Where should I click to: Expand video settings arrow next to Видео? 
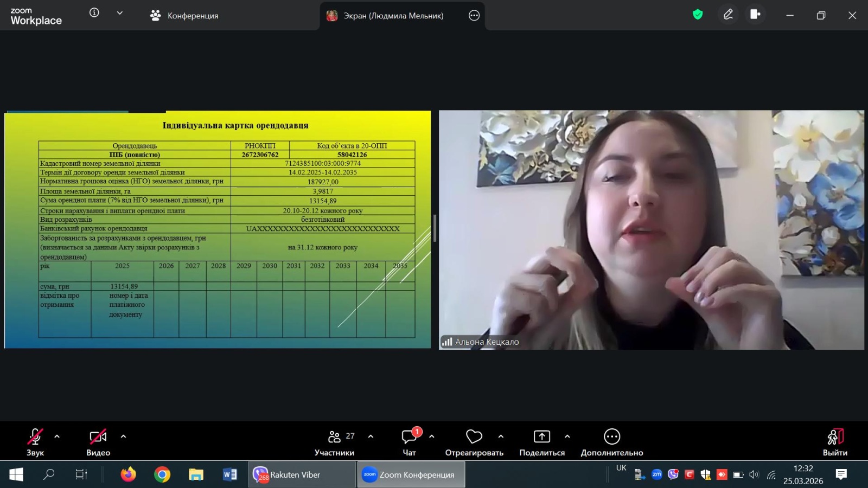(123, 436)
